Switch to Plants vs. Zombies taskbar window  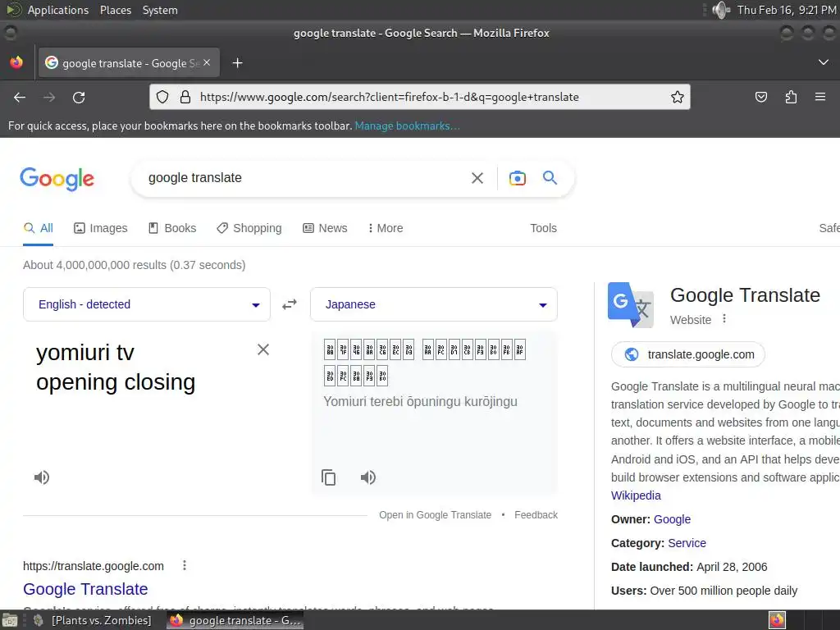(92, 620)
